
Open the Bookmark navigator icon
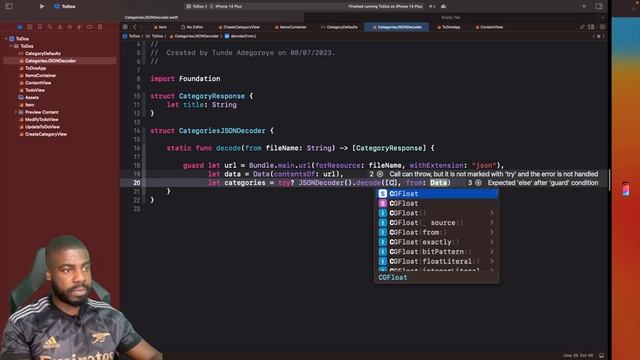(40, 27)
